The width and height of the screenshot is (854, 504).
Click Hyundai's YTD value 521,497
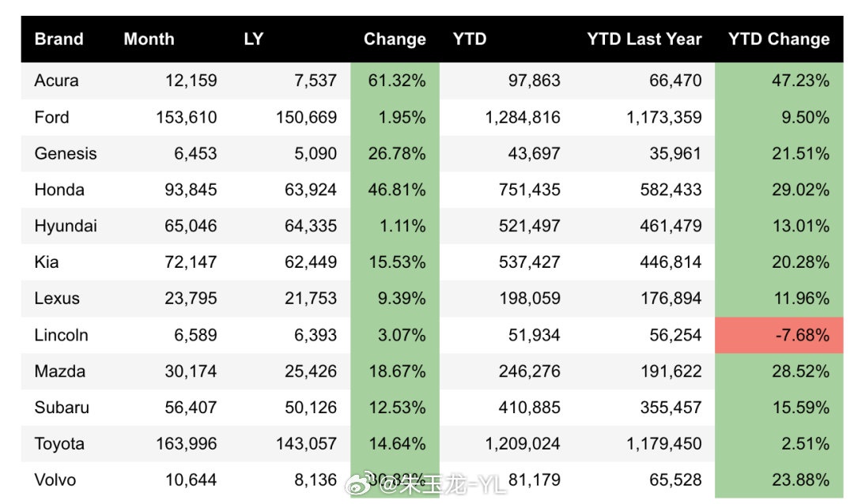point(529,226)
